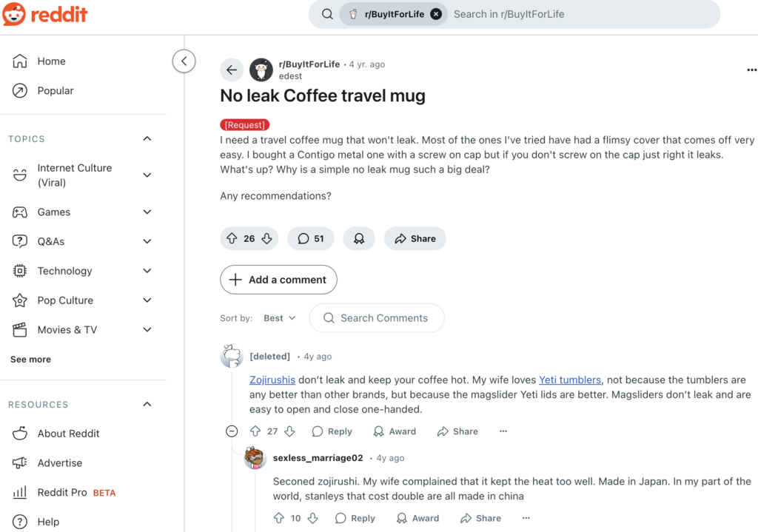Image resolution: width=758 pixels, height=532 pixels.
Task: Focus the Search Comments field
Action: (377, 318)
